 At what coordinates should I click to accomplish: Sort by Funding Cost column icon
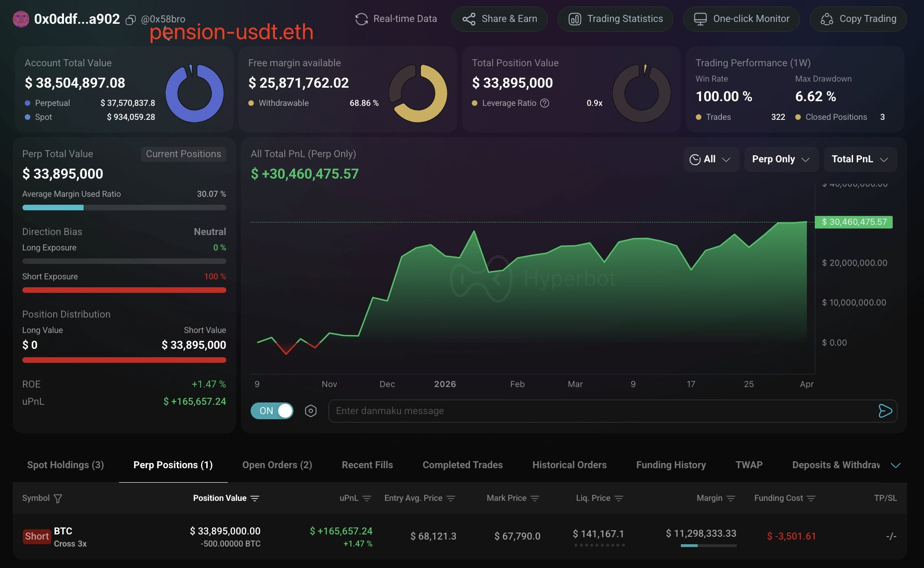tap(811, 499)
